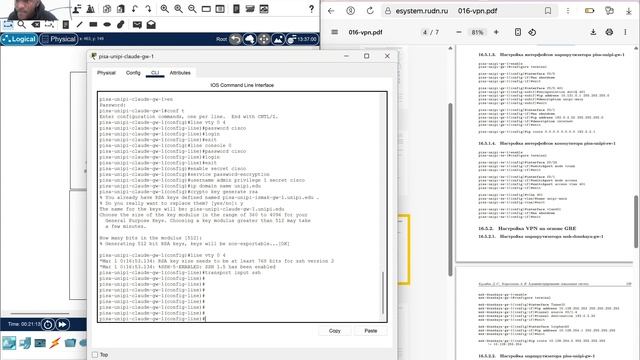640x360 pixels.
Task: Open the Activity Wizard icon in Packet Tracer toolbar
Action: pyautogui.click(x=91, y=9)
